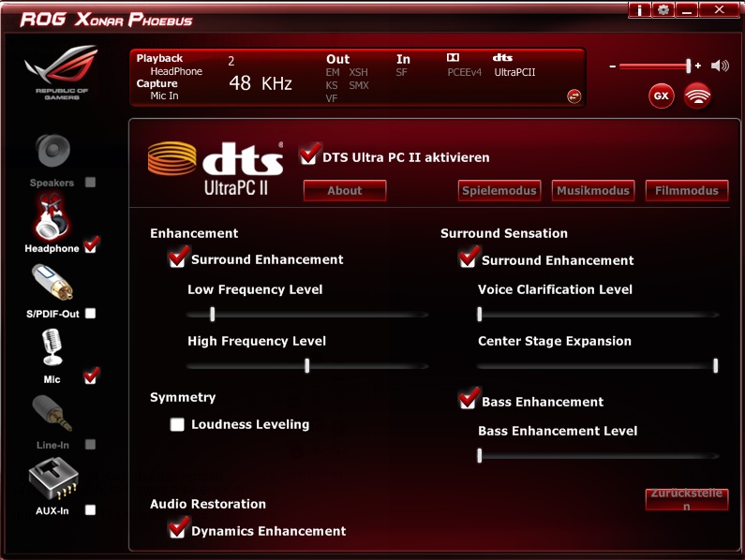
Task: Click the UltraPCII status label
Action: (x=514, y=72)
